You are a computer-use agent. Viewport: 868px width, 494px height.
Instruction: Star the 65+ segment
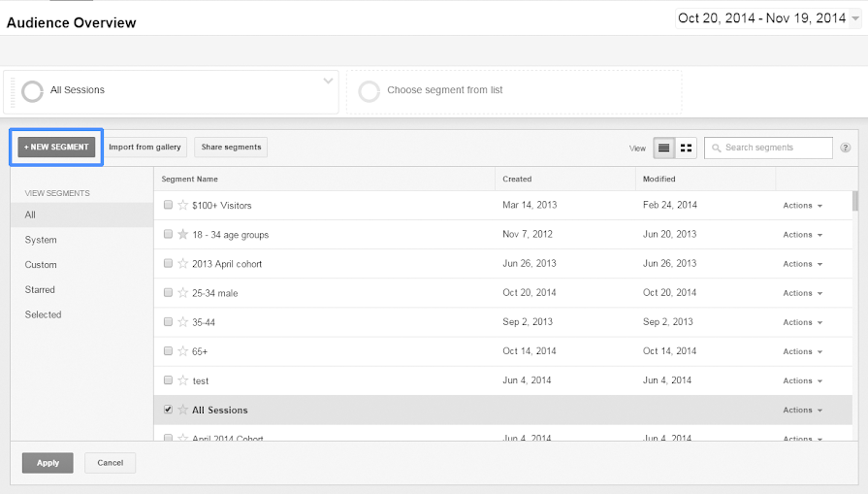pyautogui.click(x=182, y=351)
